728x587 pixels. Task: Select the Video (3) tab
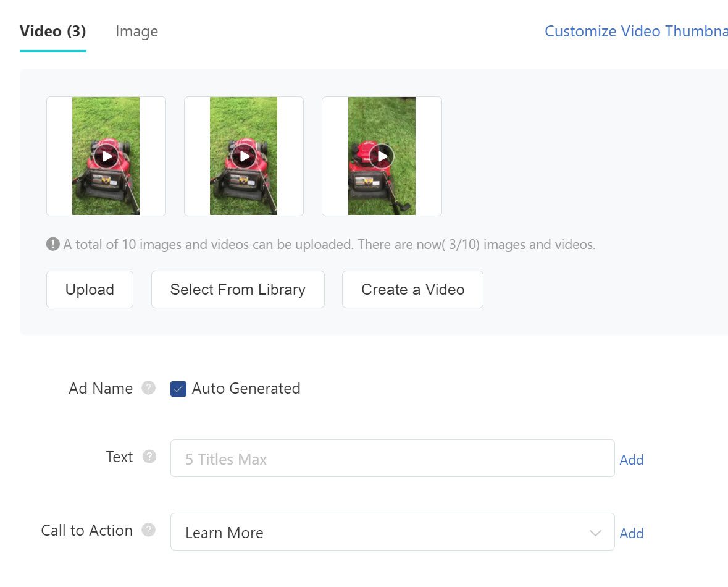[x=52, y=31]
